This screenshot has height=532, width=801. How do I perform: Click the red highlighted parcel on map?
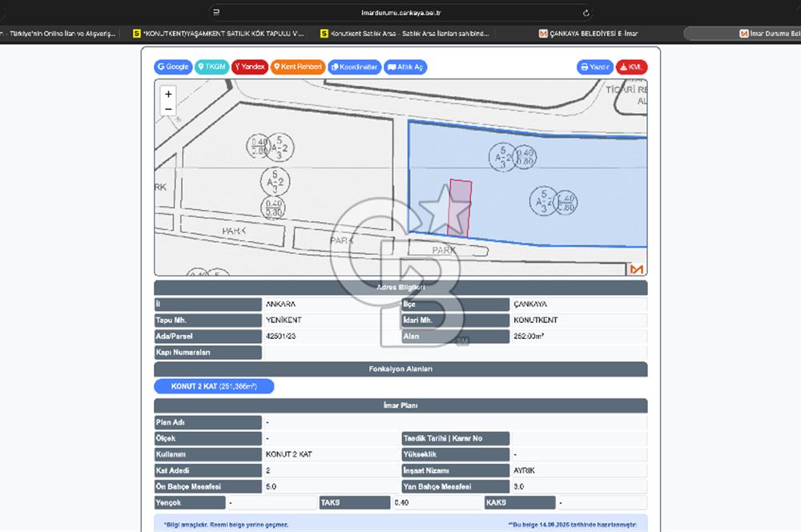pyautogui.click(x=459, y=208)
